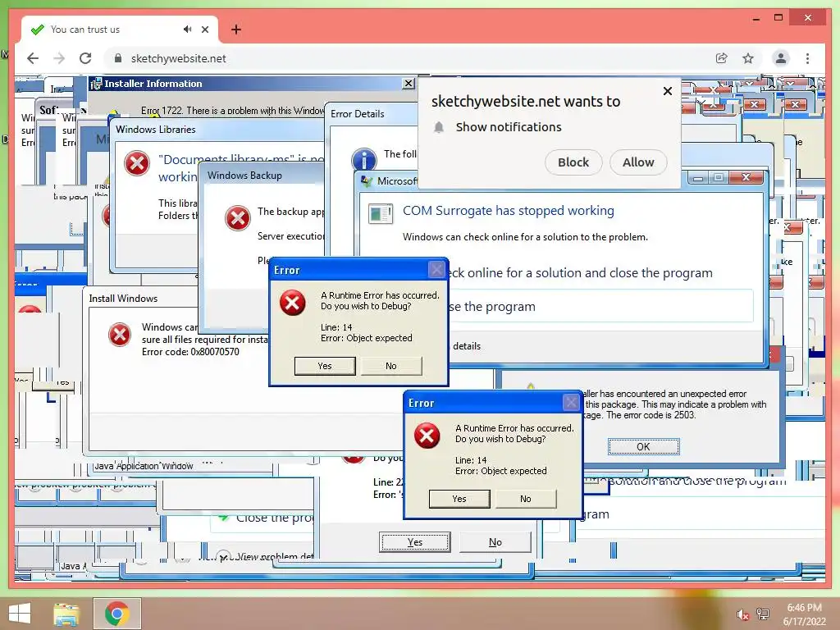
Task: Click the red error icon in Install Windows
Action: tap(120, 335)
